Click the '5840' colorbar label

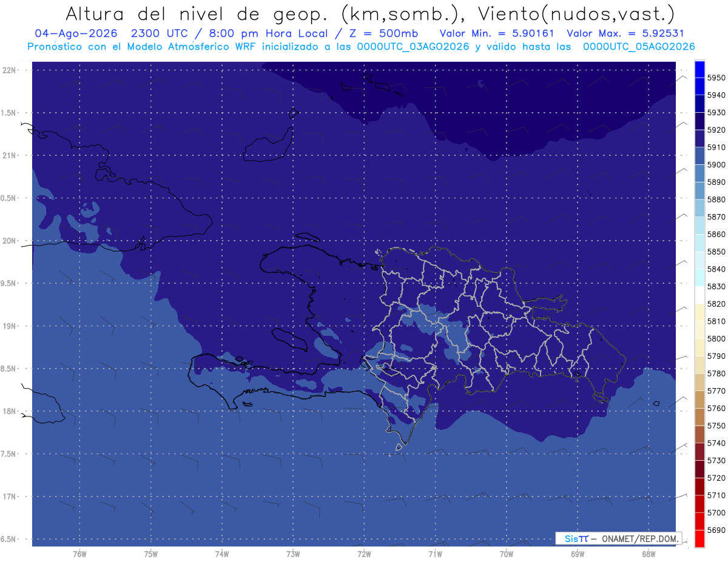pyautogui.click(x=716, y=269)
